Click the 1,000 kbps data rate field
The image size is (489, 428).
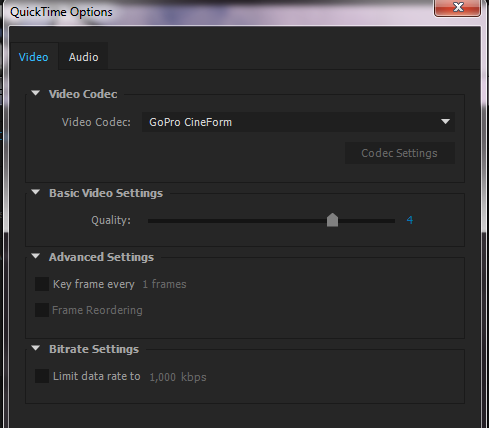click(x=163, y=377)
